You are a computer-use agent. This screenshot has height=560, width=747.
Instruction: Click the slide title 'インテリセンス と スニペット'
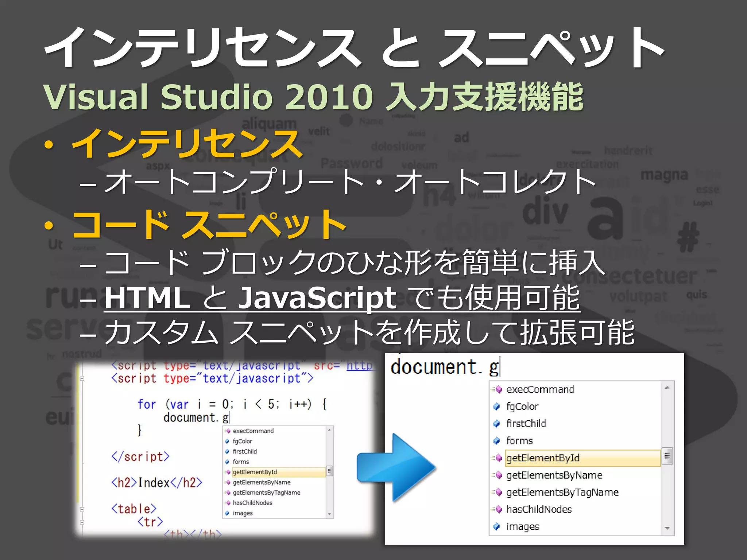[x=355, y=47]
